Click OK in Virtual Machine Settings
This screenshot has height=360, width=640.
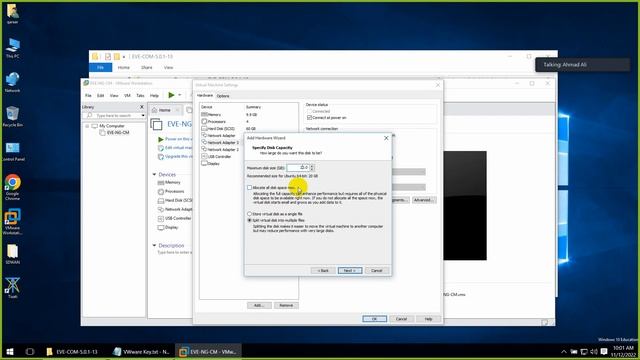click(374, 319)
